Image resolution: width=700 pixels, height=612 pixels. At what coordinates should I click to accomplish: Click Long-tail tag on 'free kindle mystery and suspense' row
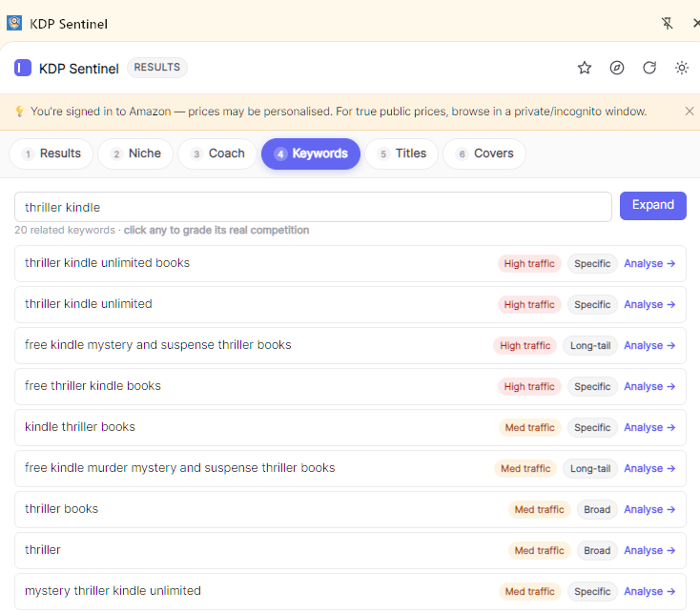(x=590, y=346)
